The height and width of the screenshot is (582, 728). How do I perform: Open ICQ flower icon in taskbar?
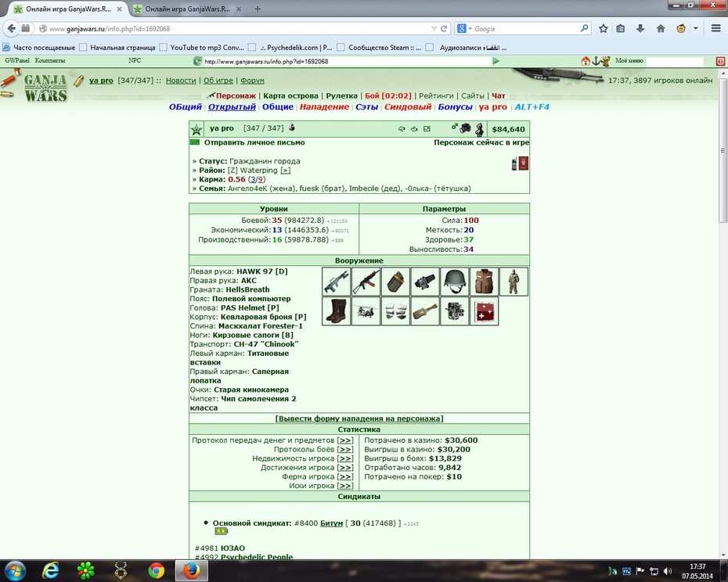tap(86, 570)
